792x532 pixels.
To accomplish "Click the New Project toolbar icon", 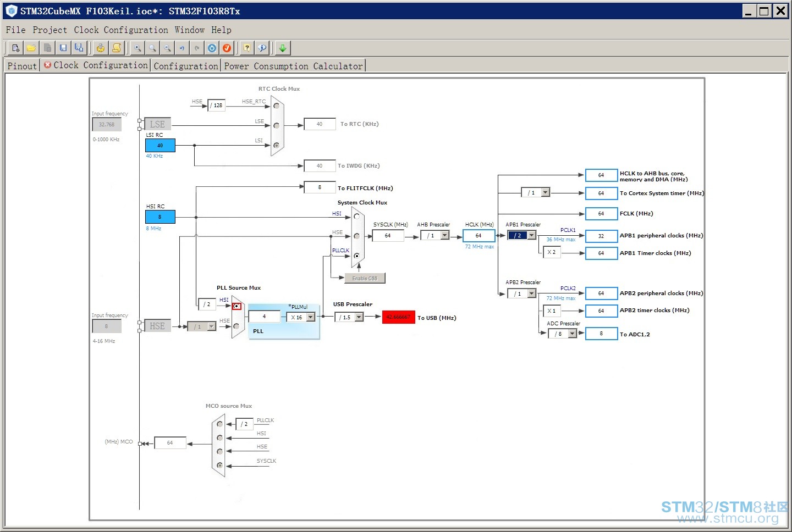I will tap(16, 48).
